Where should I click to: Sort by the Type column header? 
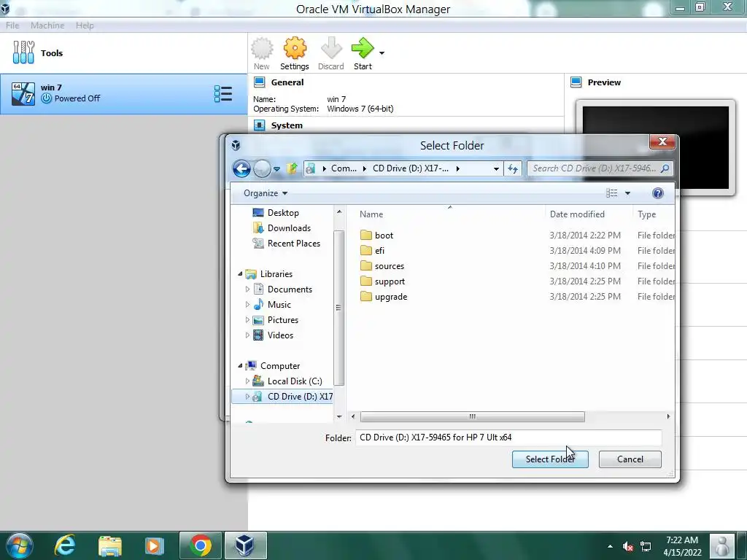646,214
